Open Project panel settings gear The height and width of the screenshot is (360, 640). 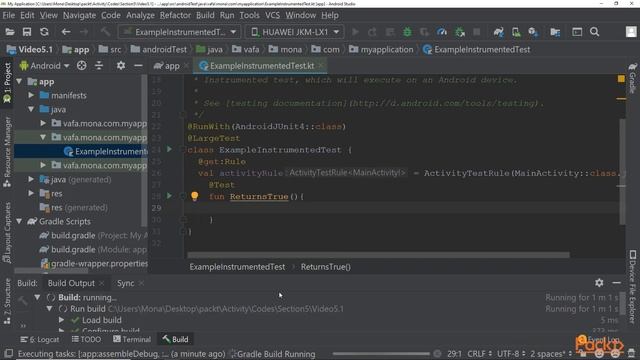tap(121, 65)
